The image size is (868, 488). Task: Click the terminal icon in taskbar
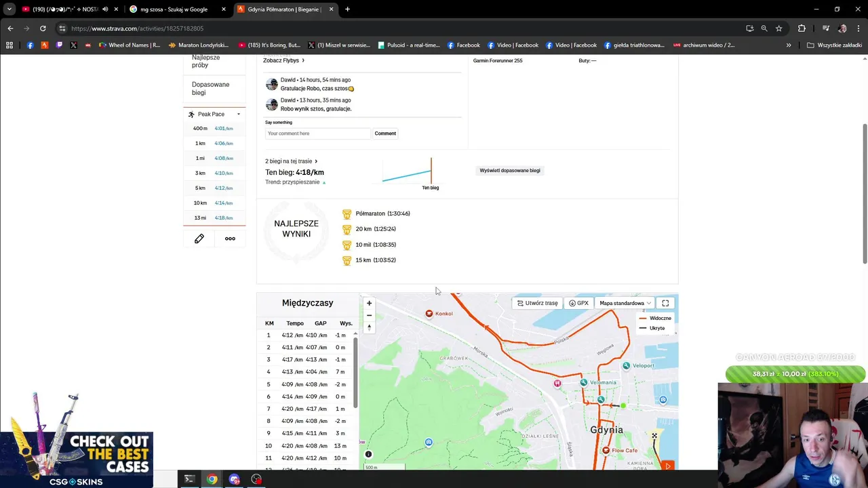tap(189, 479)
